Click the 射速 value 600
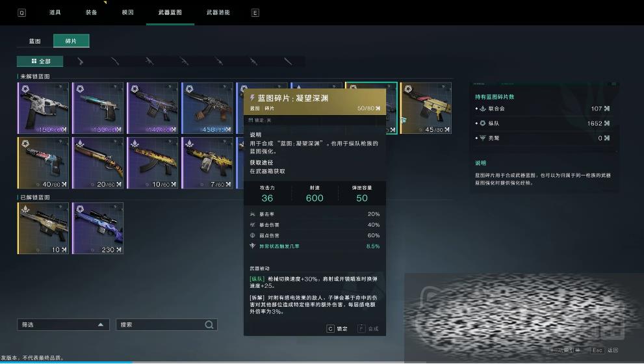The height and width of the screenshot is (364, 644). tap(315, 198)
